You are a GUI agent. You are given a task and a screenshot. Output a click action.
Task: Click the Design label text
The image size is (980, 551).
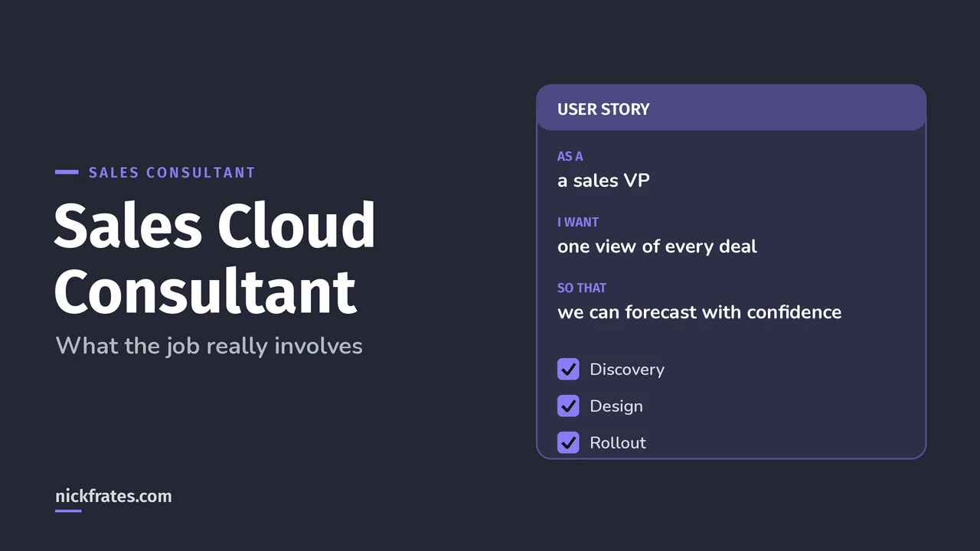pyautogui.click(x=616, y=406)
